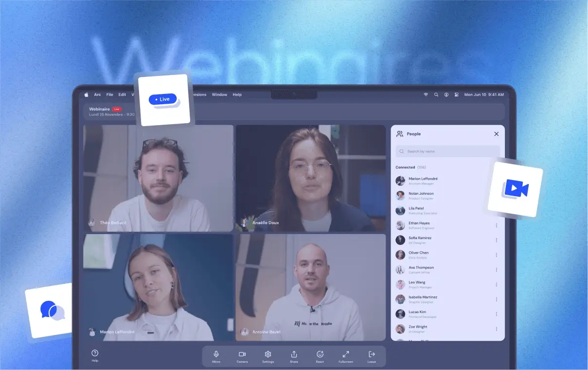Click Oliver Chen's avatar
588x370 pixels.
[x=400, y=255]
